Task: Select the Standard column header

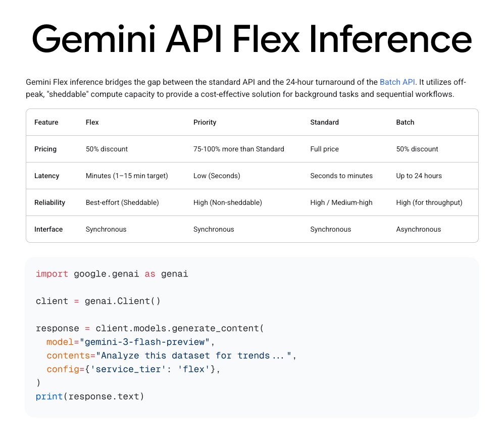Action: pos(324,123)
